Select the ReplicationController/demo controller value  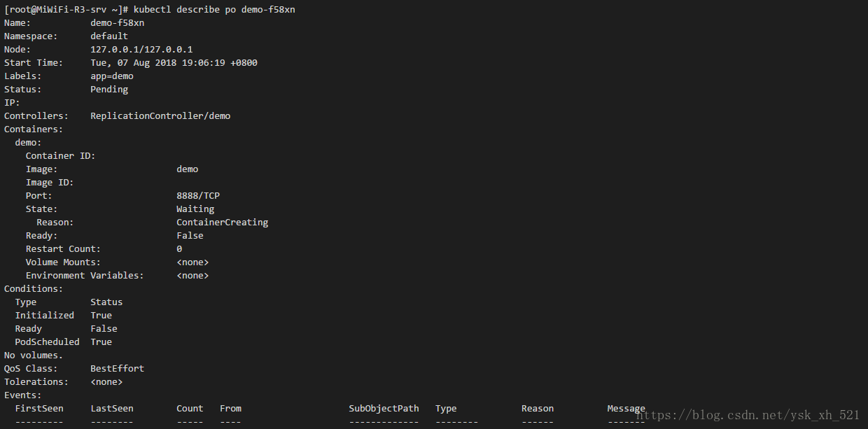click(160, 115)
